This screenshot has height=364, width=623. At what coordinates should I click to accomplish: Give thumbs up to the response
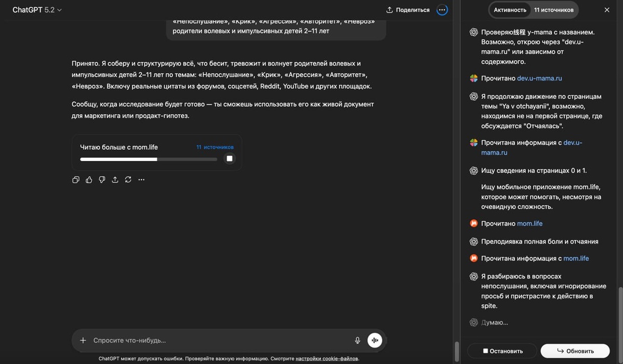pos(89,180)
